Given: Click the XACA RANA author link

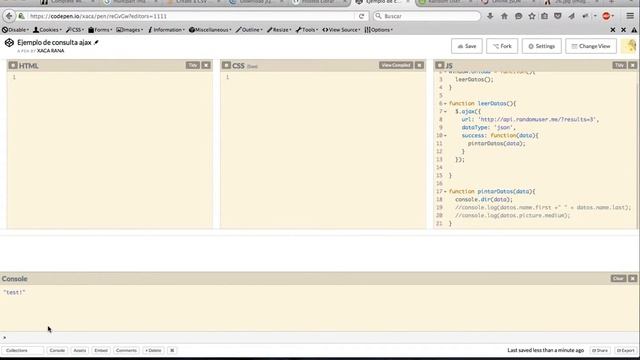Looking at the screenshot, I should tap(51, 51).
